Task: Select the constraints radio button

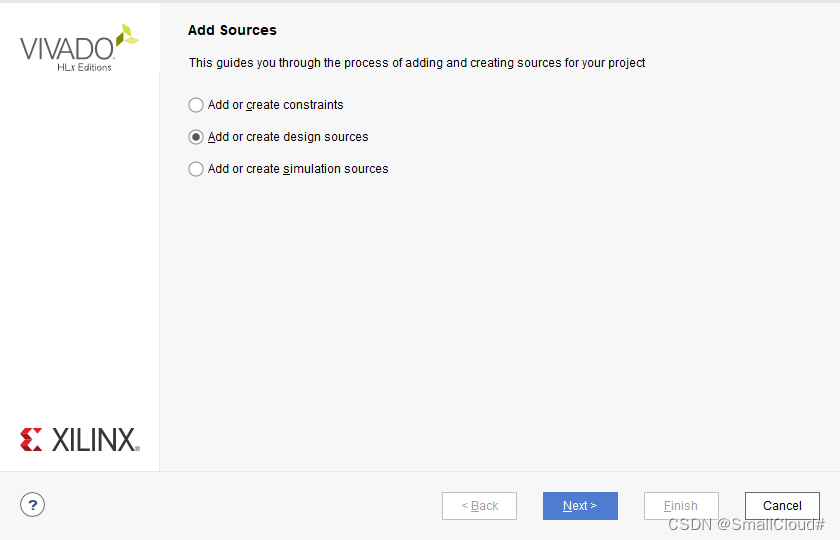Action: (x=196, y=105)
